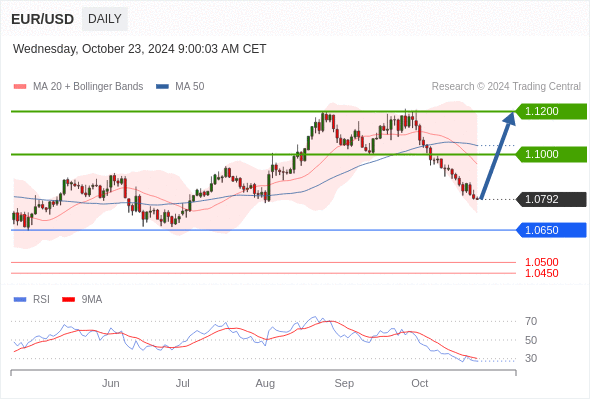This screenshot has height=400, width=590.
Task: Click the MA 50 blue legend swatch
Action: point(162,87)
